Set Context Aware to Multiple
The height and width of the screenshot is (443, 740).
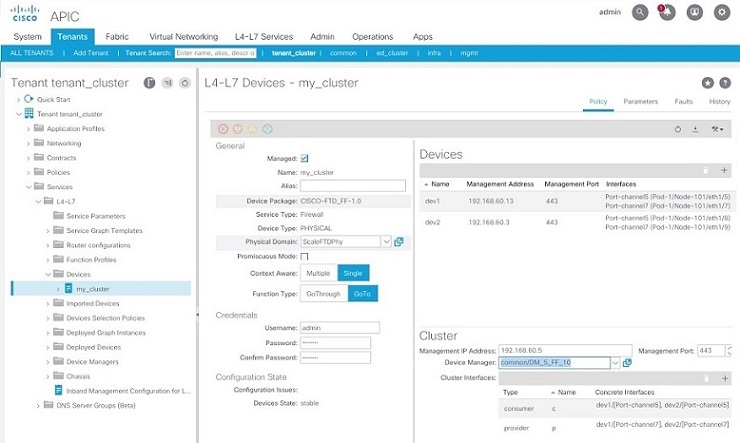coord(319,273)
